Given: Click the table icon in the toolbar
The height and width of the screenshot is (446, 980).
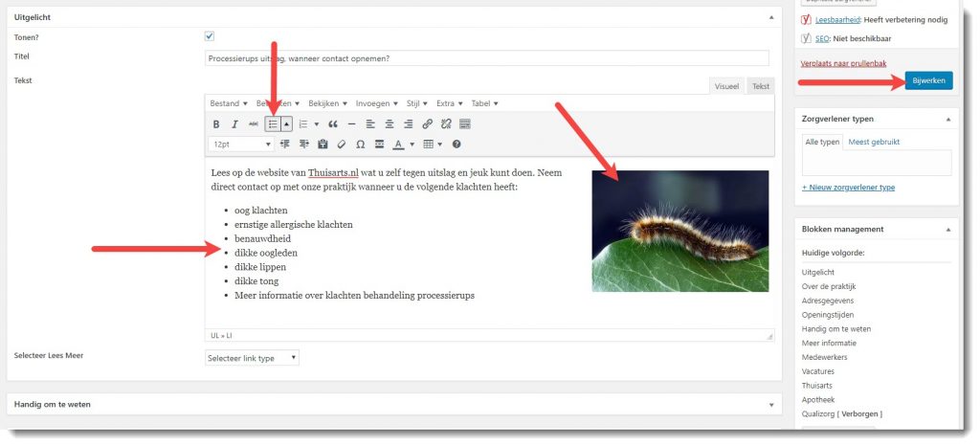Looking at the screenshot, I should [x=428, y=145].
